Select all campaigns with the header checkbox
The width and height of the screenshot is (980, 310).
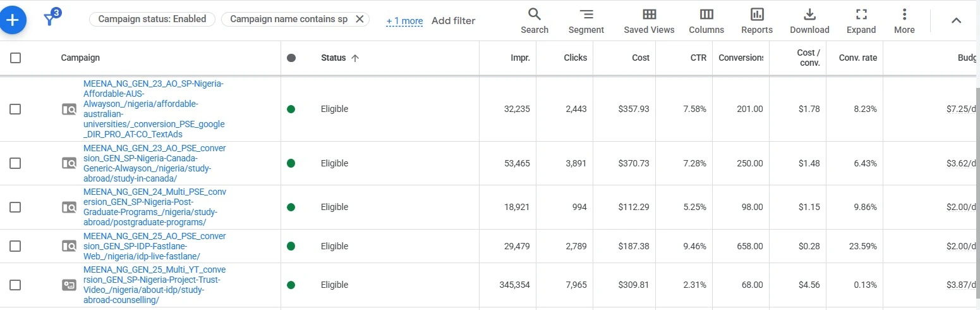click(x=15, y=58)
